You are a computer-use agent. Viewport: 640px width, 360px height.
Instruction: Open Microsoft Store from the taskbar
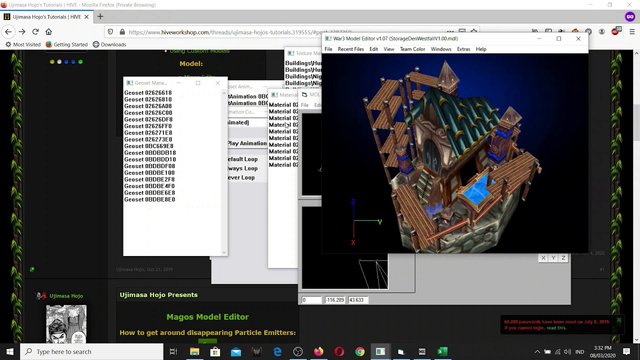[x=215, y=351]
